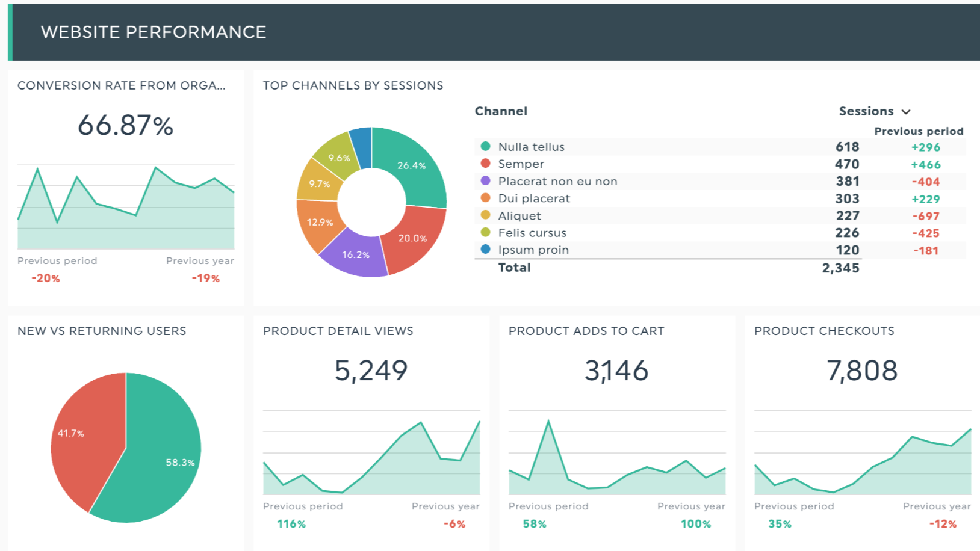Sort table by Sessions column header
Viewport: 980px width, 551px height.
click(x=866, y=111)
